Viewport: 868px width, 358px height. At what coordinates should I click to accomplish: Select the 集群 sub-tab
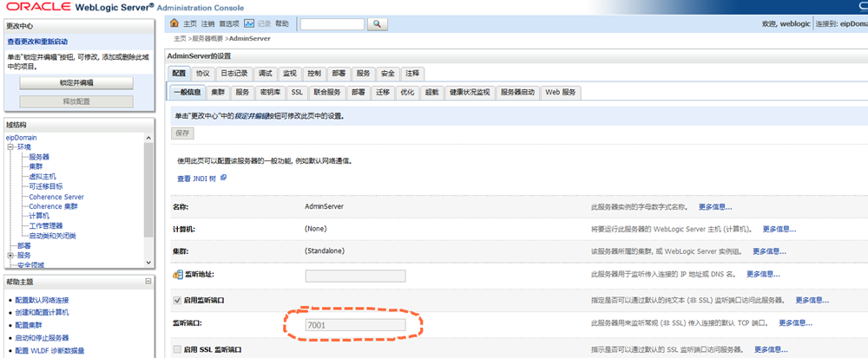(218, 92)
